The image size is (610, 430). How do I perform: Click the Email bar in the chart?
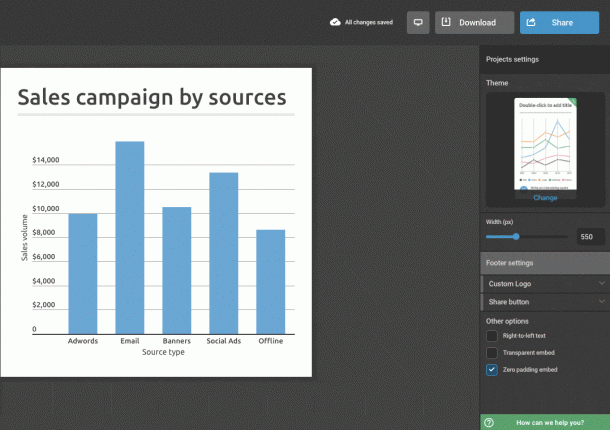tap(130, 237)
